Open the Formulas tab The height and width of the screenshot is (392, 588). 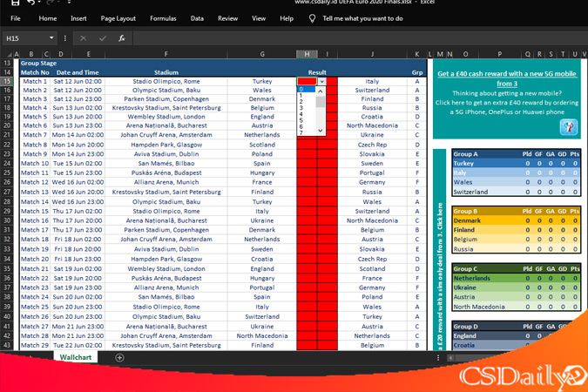pyautogui.click(x=163, y=18)
